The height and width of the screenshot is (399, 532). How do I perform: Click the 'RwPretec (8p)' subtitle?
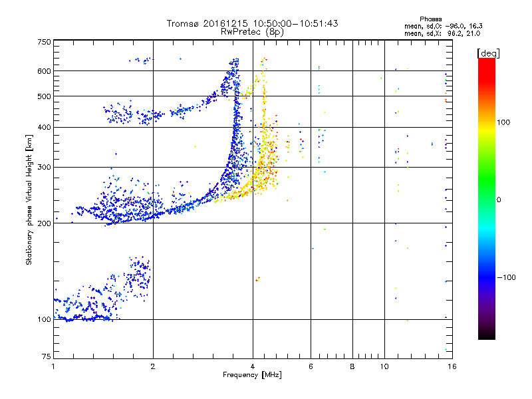(x=252, y=32)
